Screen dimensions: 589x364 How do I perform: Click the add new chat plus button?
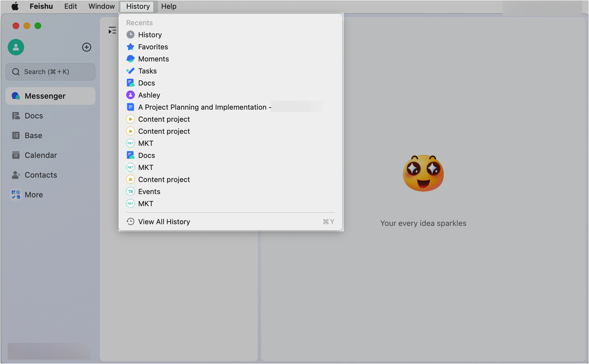click(x=86, y=47)
